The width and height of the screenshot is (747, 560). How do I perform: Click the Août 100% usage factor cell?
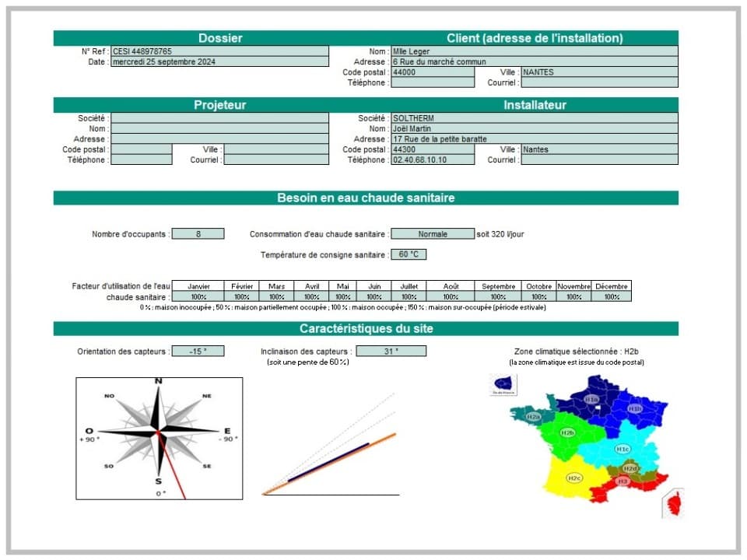[451, 296]
